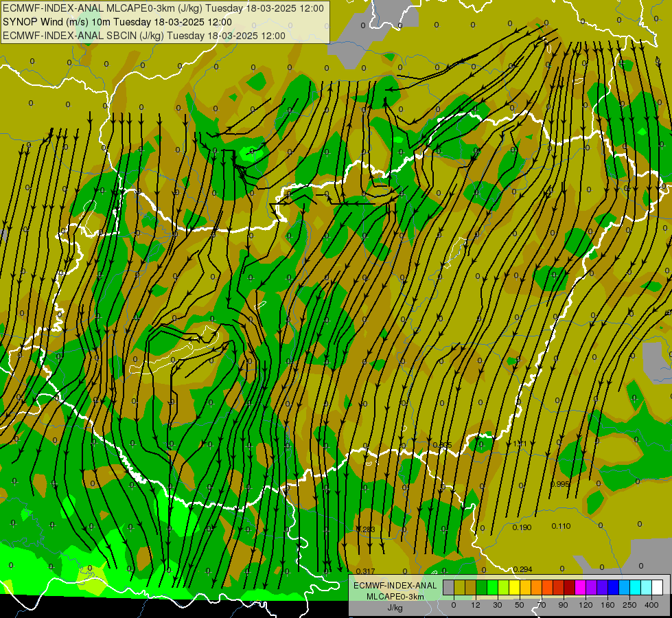Image resolution: width=672 pixels, height=618 pixels.
Task: Click the legend tick value 120
Action: (586, 605)
